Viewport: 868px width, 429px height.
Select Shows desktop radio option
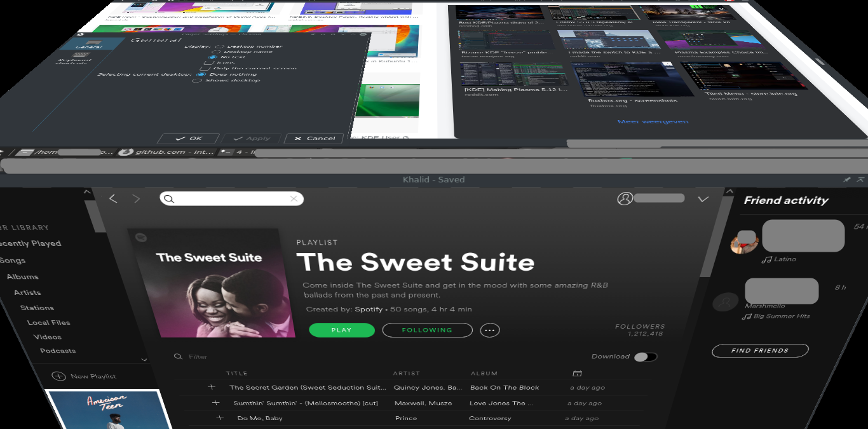click(197, 80)
